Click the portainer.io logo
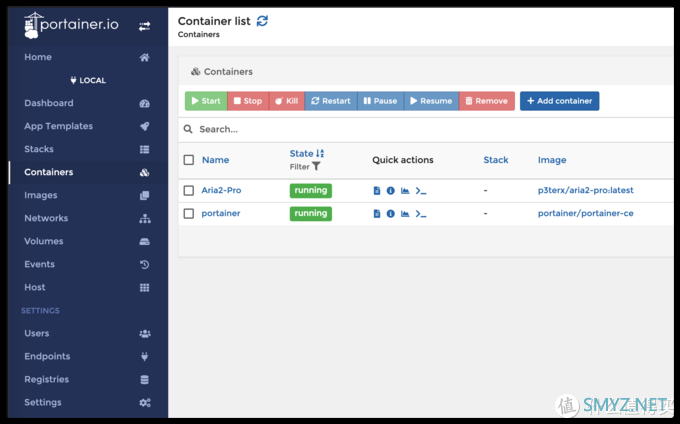680x424 pixels. pyautogui.click(x=71, y=25)
